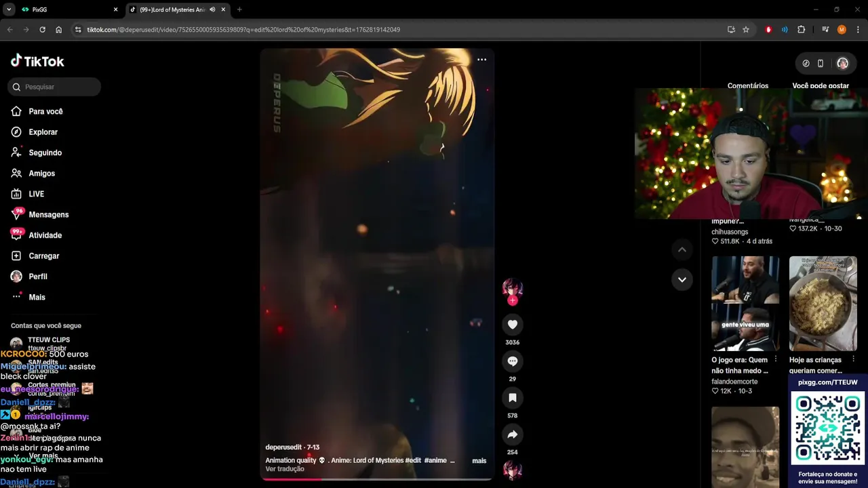Open video three-dots options menu

click(x=481, y=60)
